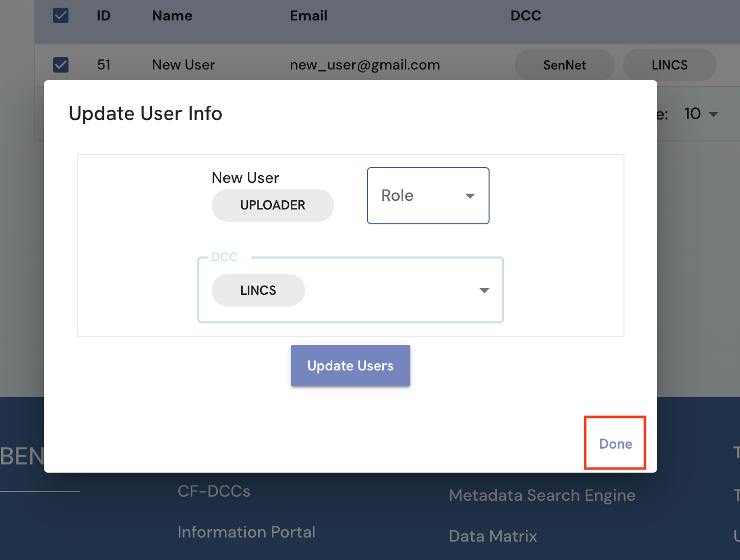The image size is (740, 560).
Task: Open the rows per page dropdown showing 10
Action: click(701, 114)
